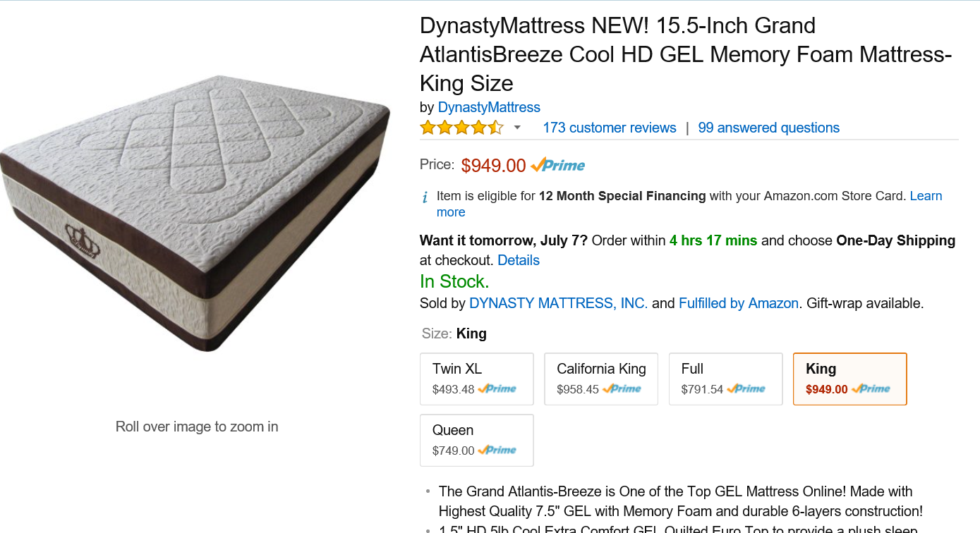Click the Prime logo in Queen option
The width and height of the screenshot is (980, 533).
[x=497, y=450]
